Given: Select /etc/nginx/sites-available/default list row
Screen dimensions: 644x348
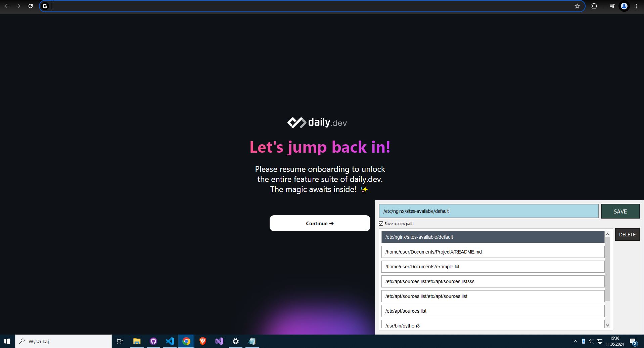Looking at the screenshot, I should [493, 237].
